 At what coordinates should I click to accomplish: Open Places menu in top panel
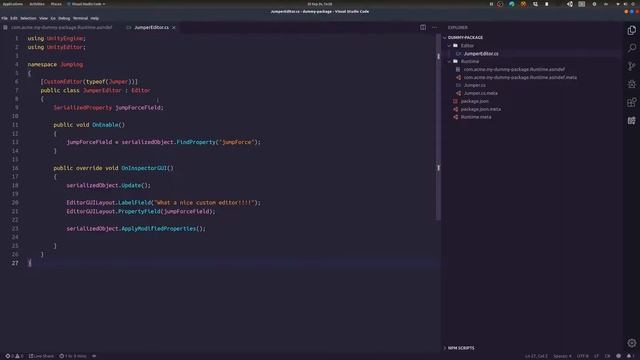(x=56, y=4)
